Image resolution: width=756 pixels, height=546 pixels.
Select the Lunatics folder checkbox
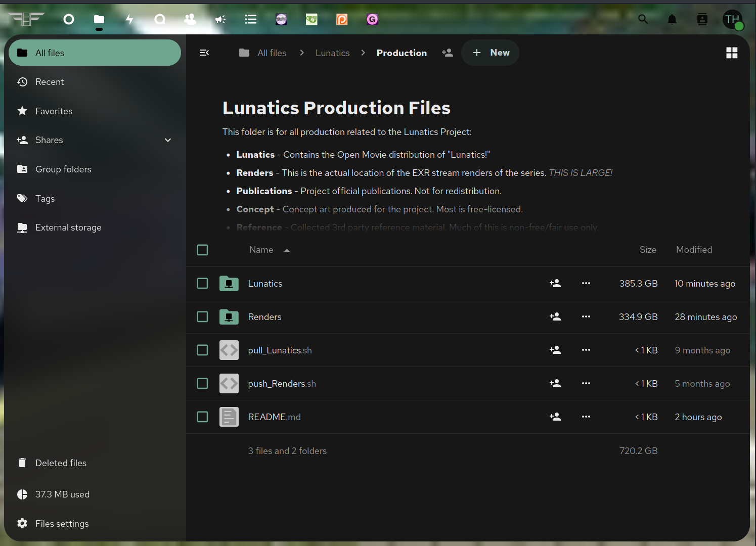click(202, 283)
